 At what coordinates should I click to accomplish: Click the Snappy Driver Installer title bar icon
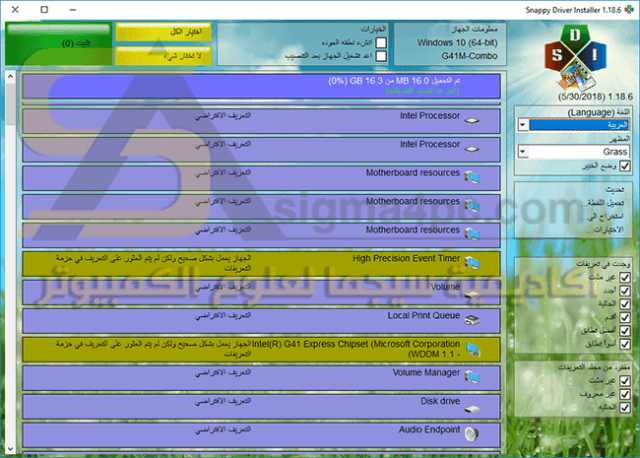pyautogui.click(x=629, y=9)
